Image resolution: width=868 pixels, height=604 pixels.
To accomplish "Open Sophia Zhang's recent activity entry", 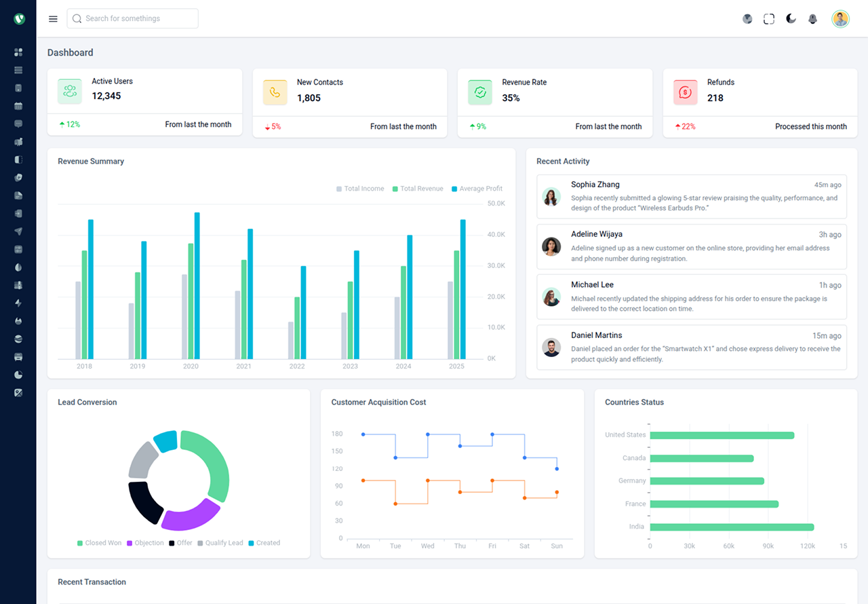I will [692, 197].
